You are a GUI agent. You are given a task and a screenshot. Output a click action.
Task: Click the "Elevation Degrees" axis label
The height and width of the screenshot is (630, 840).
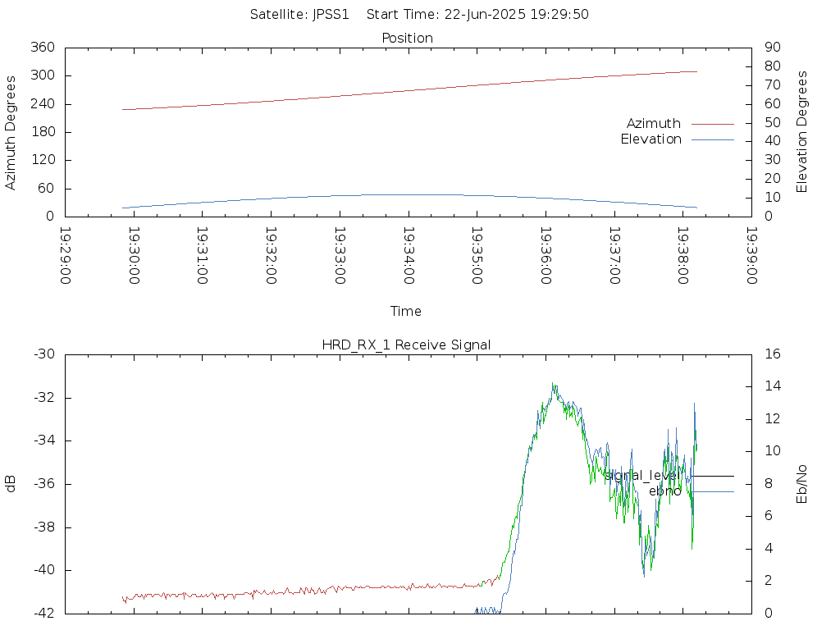(801, 132)
